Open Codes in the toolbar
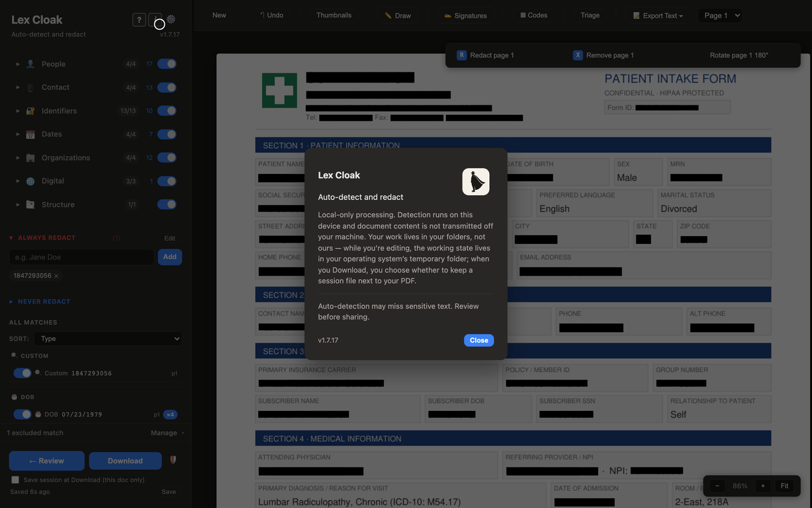 (x=534, y=15)
